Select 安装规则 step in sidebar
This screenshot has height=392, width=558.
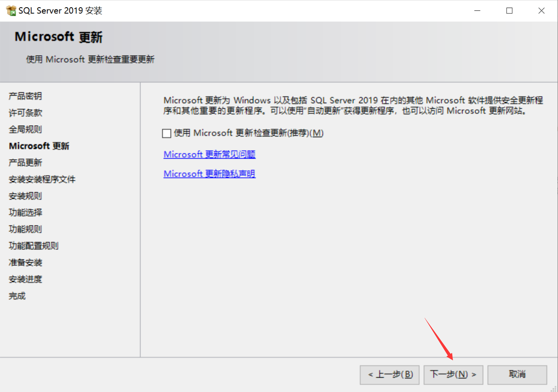click(25, 196)
